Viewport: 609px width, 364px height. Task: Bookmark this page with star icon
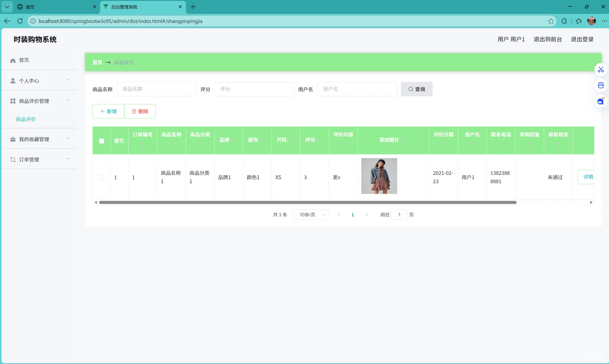tap(551, 21)
